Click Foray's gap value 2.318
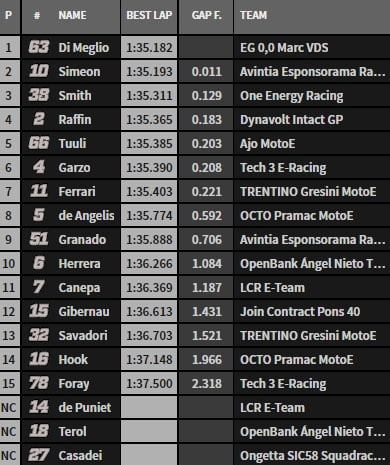The height and width of the screenshot is (465, 390). (206, 383)
